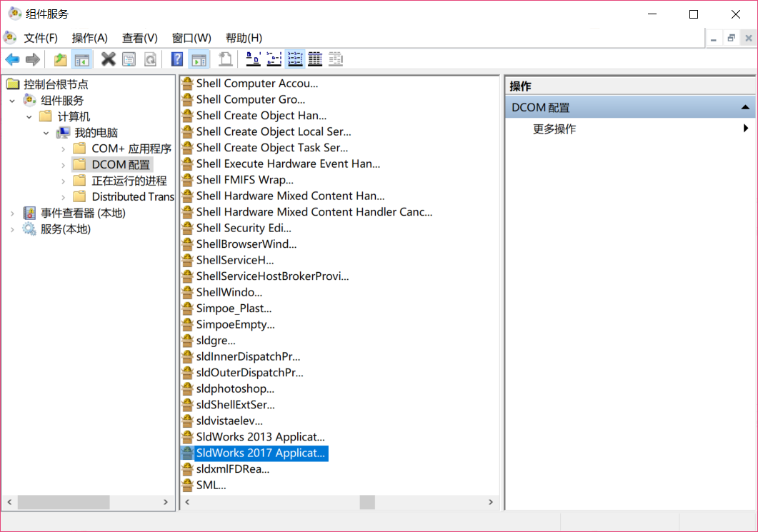Screen dimensions: 758x532
Task: Click icon next to Simpoe_Plast...
Action: [188, 308]
